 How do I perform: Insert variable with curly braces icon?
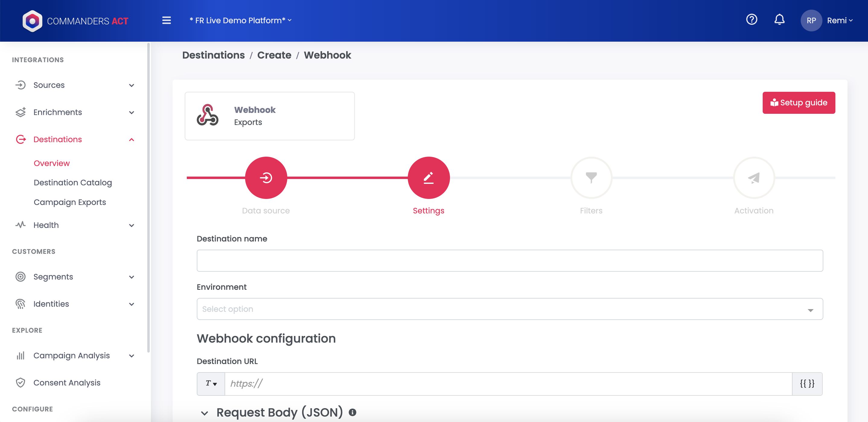click(807, 384)
